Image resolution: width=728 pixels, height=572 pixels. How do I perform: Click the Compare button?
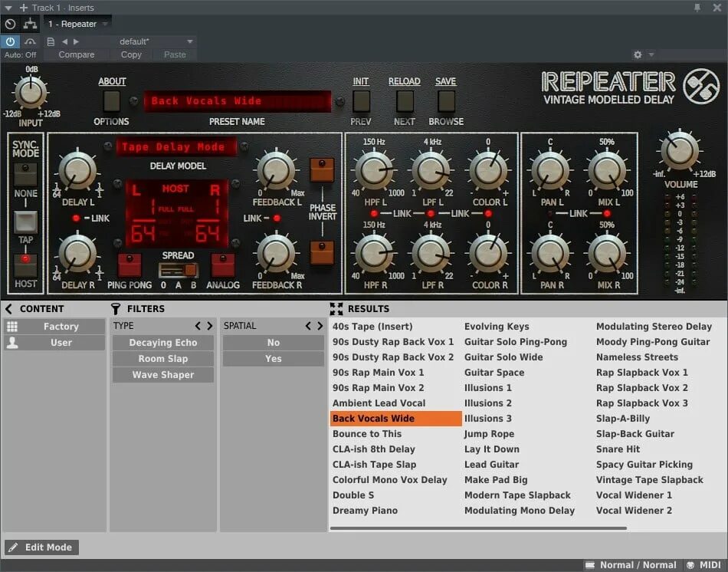click(x=76, y=55)
